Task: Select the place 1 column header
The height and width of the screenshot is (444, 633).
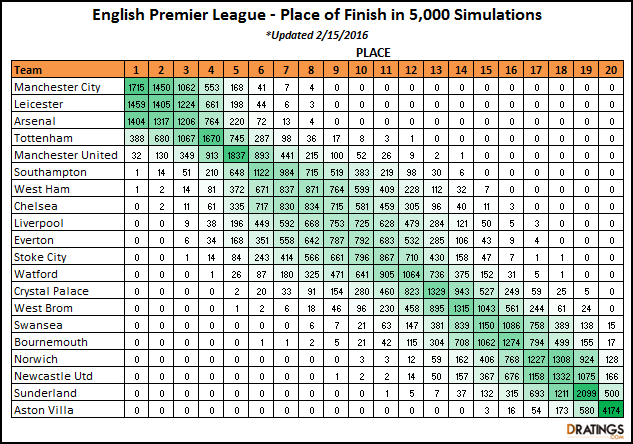Action: pyautogui.click(x=136, y=69)
